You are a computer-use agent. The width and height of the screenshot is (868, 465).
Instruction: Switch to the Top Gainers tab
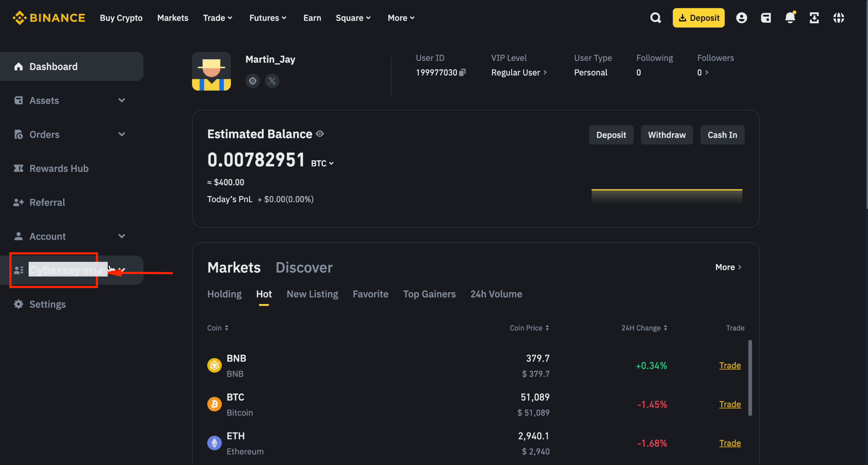point(429,294)
